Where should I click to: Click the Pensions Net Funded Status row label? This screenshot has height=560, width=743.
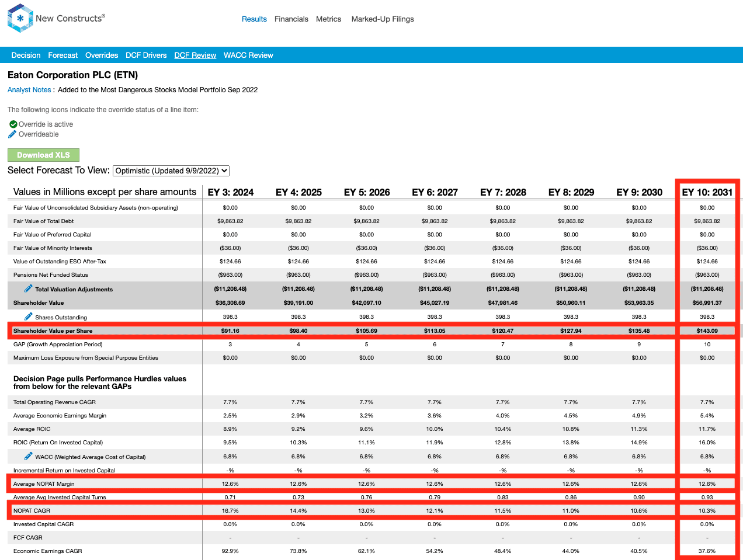(x=51, y=275)
